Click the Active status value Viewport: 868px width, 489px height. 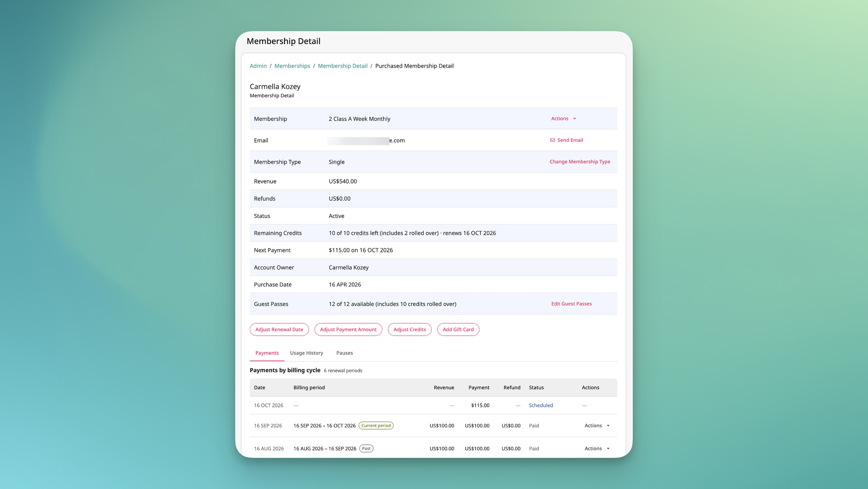coord(337,216)
